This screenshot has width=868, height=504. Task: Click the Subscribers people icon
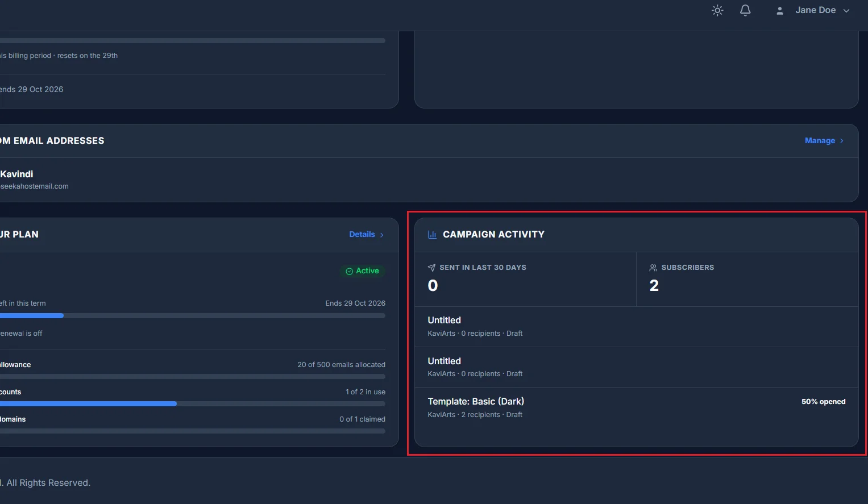tap(653, 268)
